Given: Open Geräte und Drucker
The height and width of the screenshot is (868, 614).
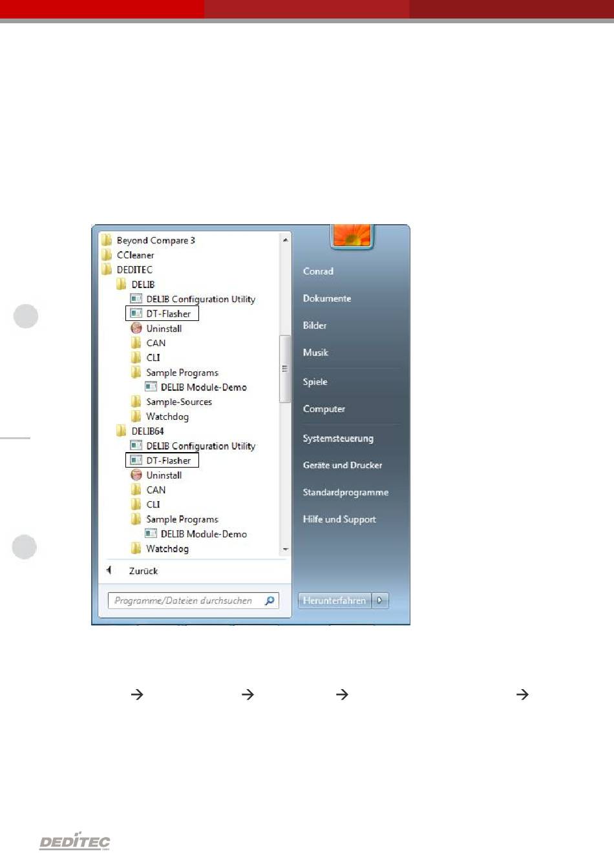Looking at the screenshot, I should 343,465.
